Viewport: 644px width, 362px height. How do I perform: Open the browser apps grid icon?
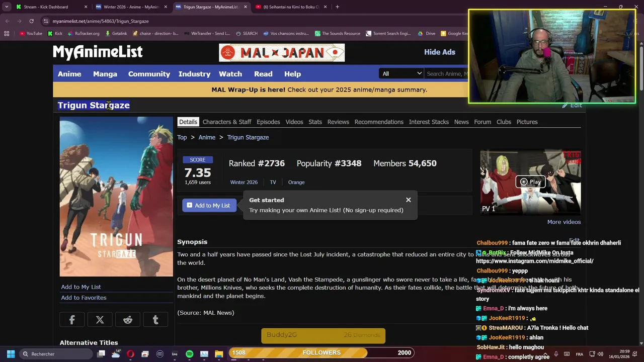point(7,34)
